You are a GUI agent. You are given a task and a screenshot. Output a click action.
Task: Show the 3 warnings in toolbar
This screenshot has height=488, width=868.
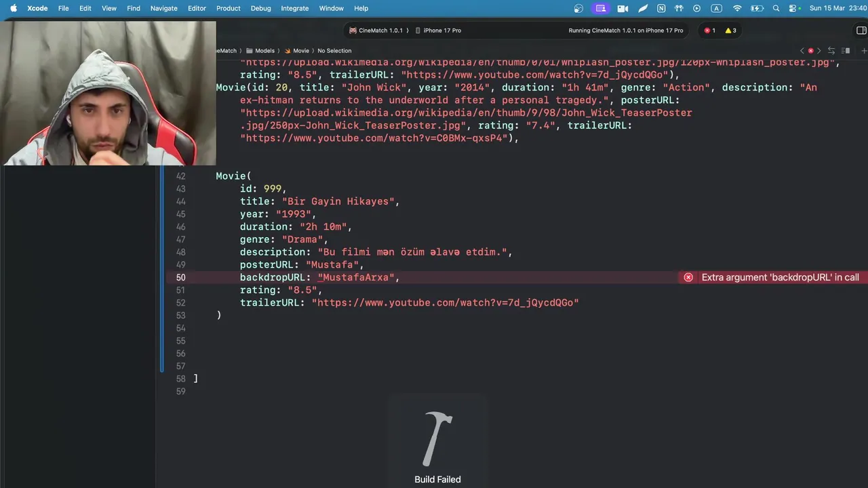pyautogui.click(x=730, y=30)
